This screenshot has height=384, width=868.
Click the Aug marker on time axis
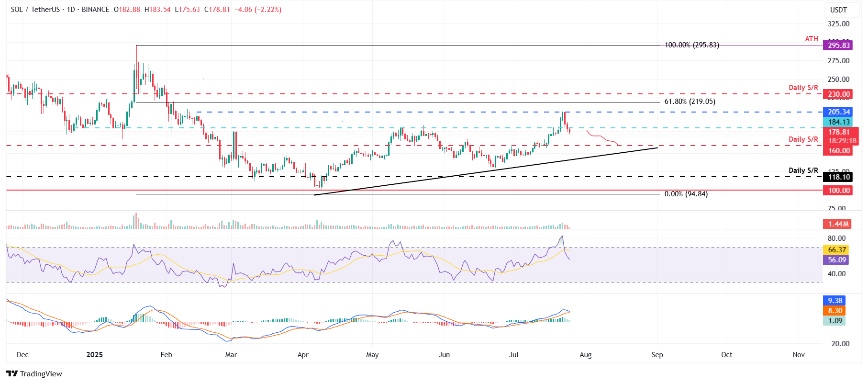tap(585, 355)
